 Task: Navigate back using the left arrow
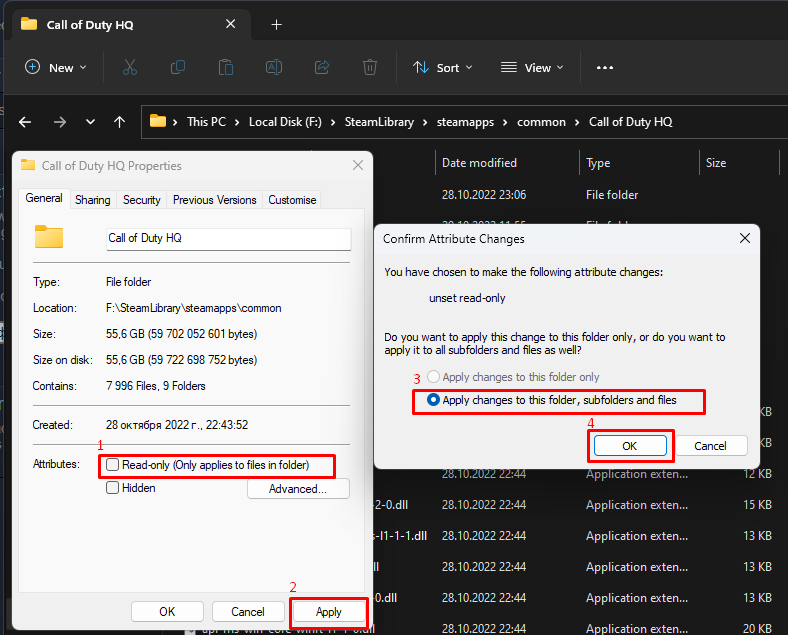(25, 121)
